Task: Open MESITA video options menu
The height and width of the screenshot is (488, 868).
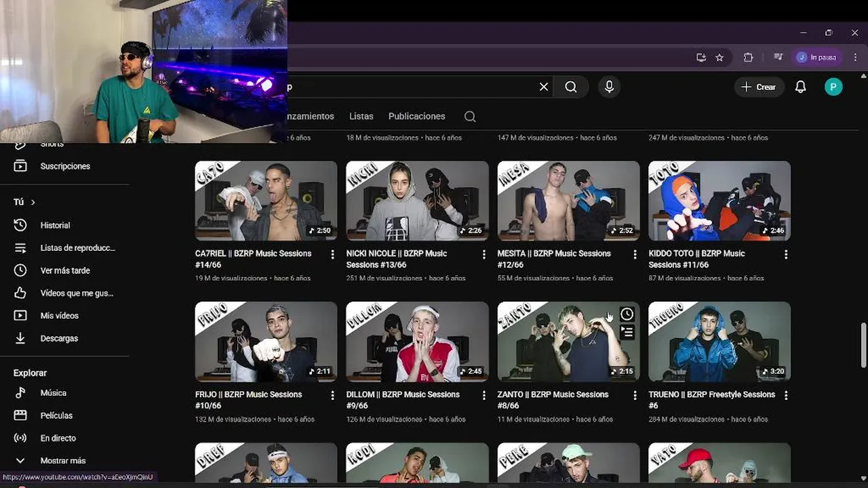Action: [635, 255]
